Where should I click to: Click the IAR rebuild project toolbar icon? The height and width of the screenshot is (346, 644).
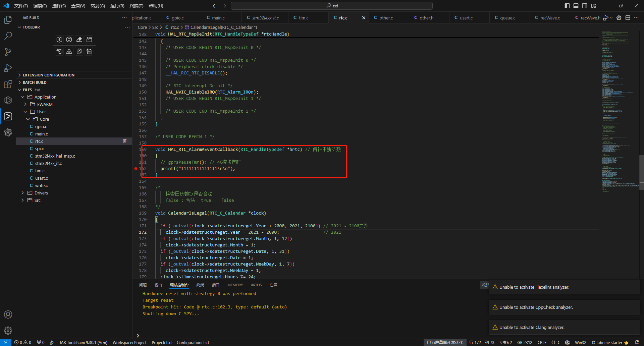tap(69, 40)
